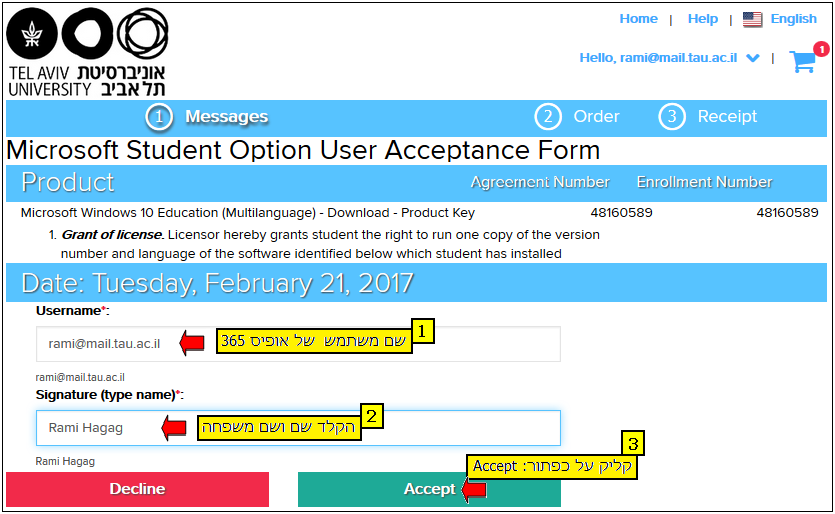Open the shopping cart icon

click(x=803, y=62)
